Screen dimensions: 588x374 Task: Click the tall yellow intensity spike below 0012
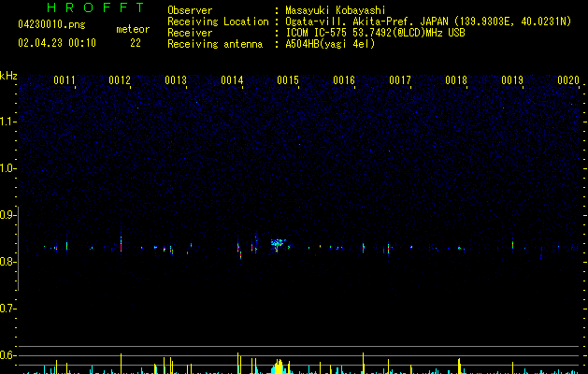click(121, 364)
